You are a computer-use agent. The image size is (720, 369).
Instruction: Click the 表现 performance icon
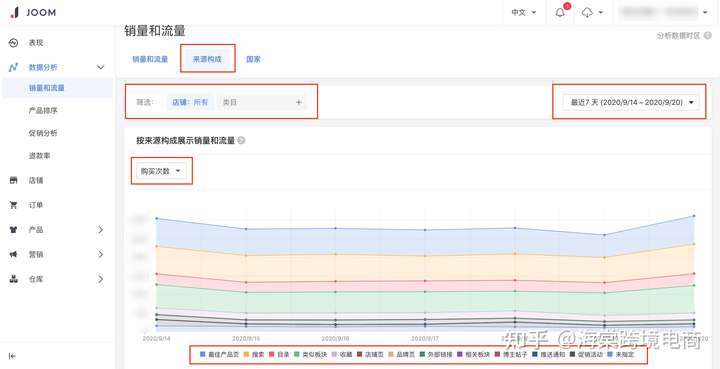(13, 43)
